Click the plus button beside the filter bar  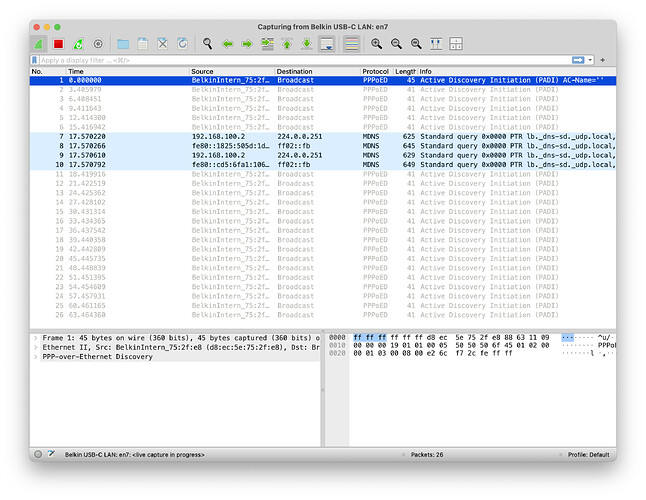pos(603,60)
